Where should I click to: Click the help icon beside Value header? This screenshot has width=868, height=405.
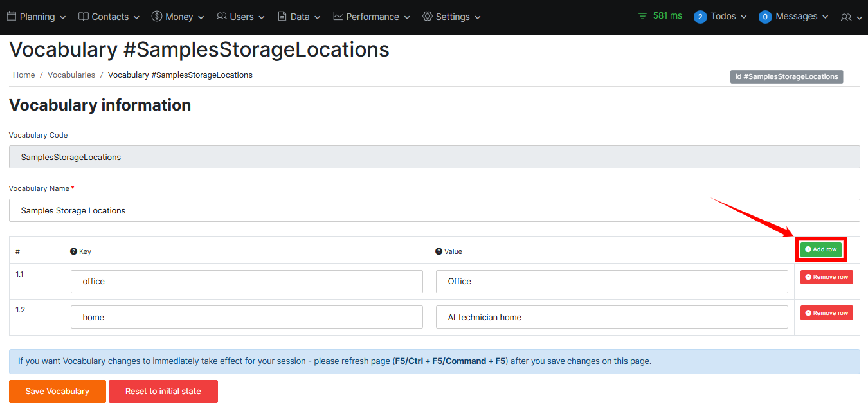[x=439, y=251]
